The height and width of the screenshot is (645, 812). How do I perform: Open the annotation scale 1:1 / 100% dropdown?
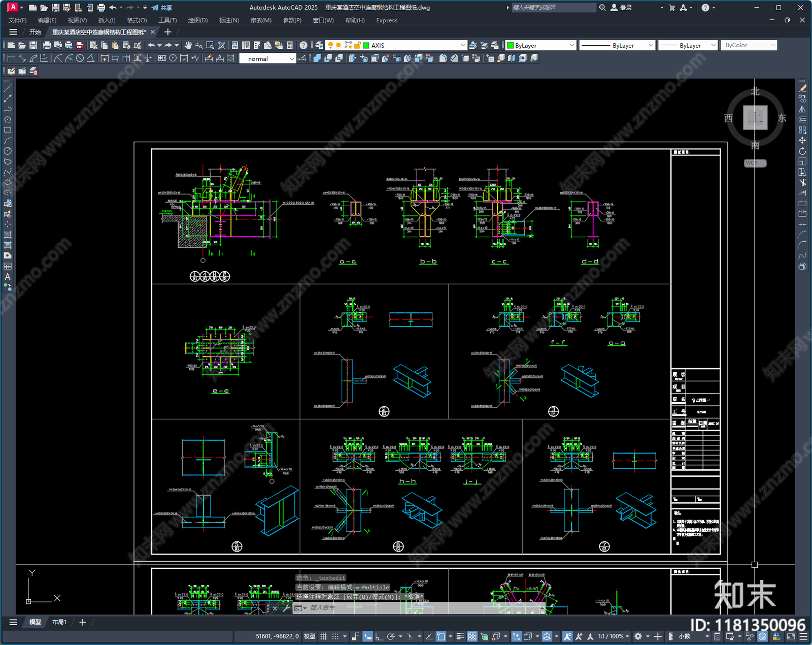point(614,636)
